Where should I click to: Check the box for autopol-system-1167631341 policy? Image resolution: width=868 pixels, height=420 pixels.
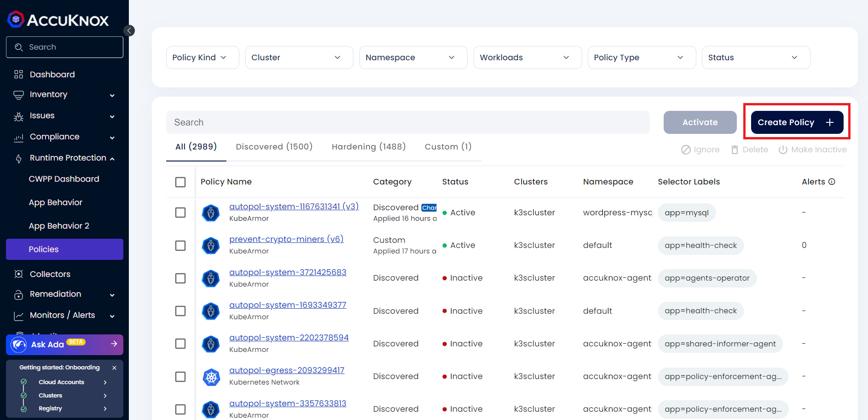click(x=180, y=213)
